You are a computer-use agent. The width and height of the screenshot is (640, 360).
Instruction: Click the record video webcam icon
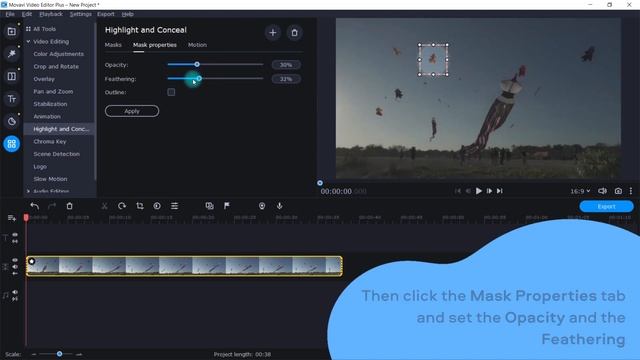coord(262,206)
